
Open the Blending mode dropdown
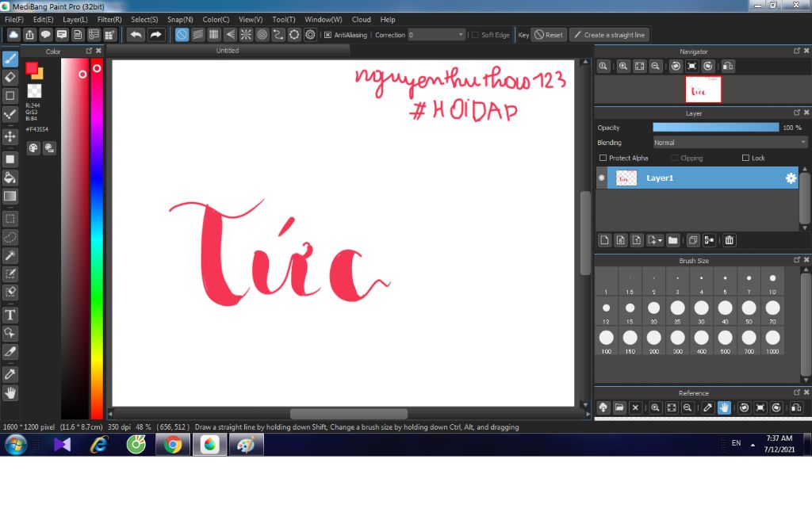pos(730,143)
